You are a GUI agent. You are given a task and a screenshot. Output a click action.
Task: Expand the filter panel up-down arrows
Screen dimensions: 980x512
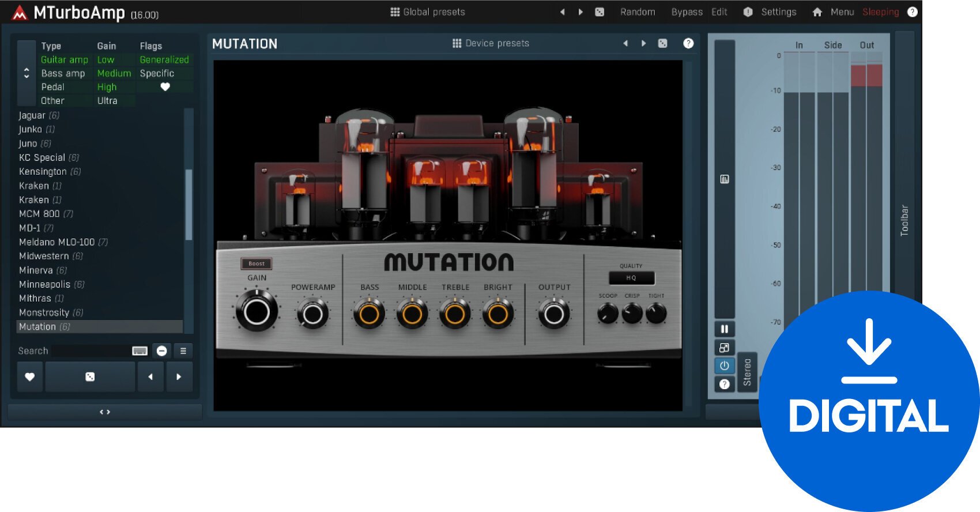pyautogui.click(x=26, y=73)
